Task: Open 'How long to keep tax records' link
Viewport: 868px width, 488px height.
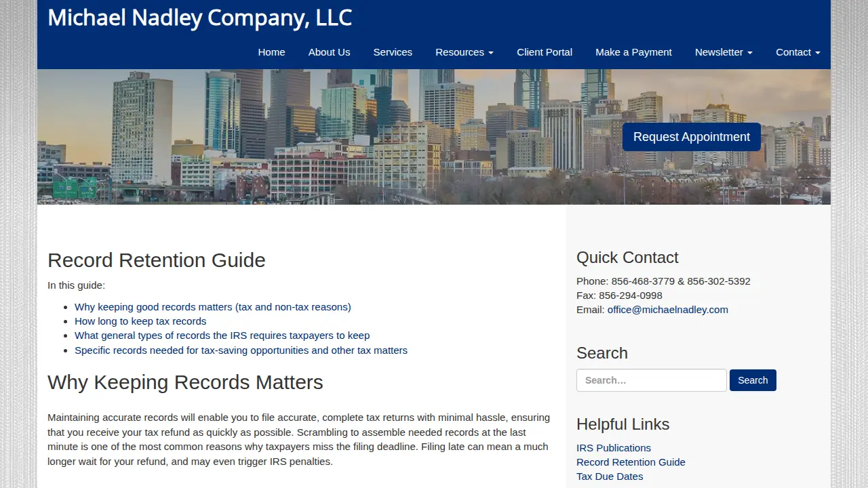Action: click(140, 321)
